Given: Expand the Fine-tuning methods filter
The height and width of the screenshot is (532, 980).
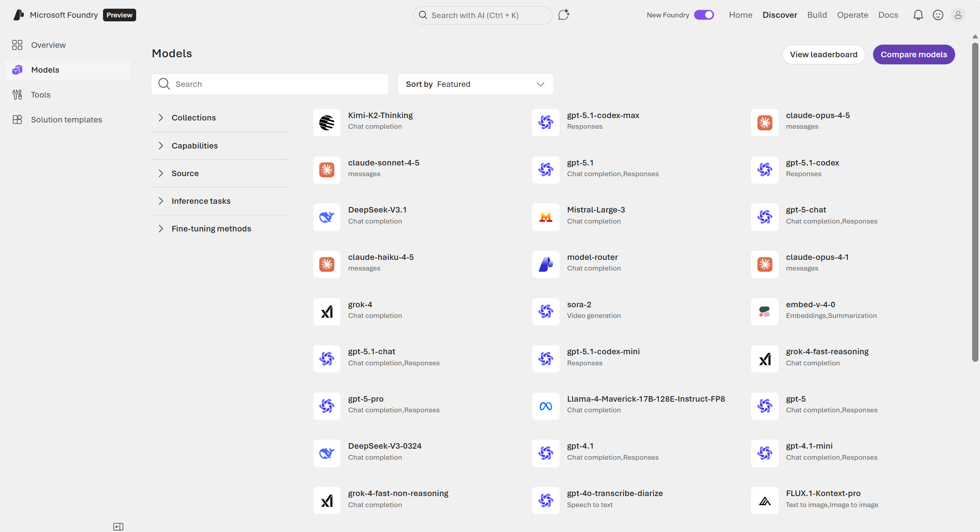Looking at the screenshot, I should [x=211, y=228].
